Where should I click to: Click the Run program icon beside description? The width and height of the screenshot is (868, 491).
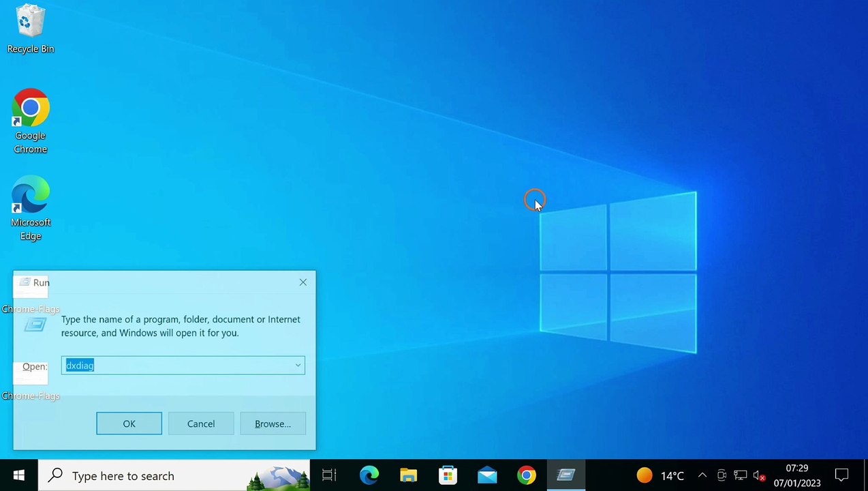[35, 326]
